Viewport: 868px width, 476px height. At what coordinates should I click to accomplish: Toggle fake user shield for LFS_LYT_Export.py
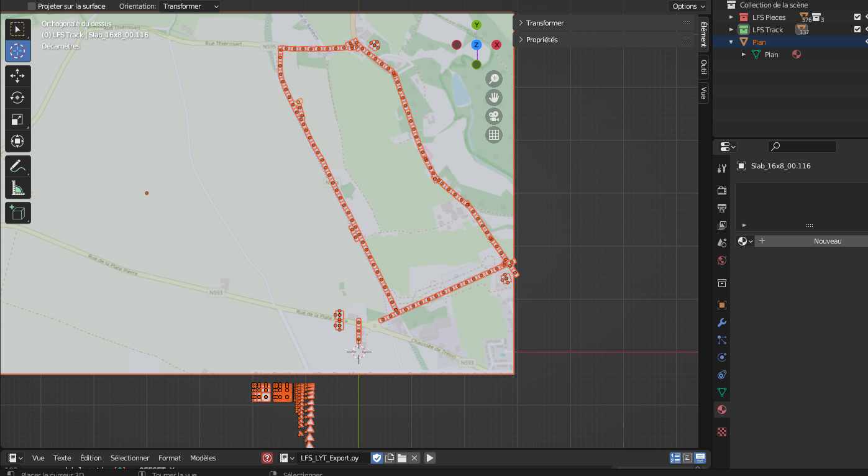click(x=377, y=458)
